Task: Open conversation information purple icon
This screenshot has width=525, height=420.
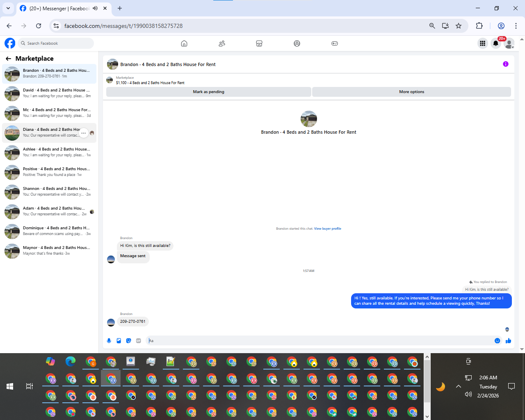Action: coord(506,64)
